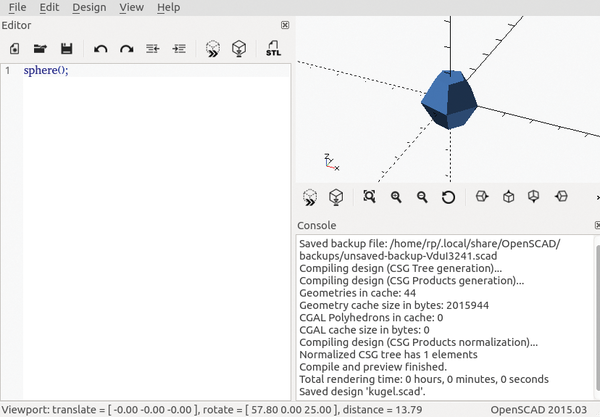
Task: Export the design as STL
Action: [273, 48]
